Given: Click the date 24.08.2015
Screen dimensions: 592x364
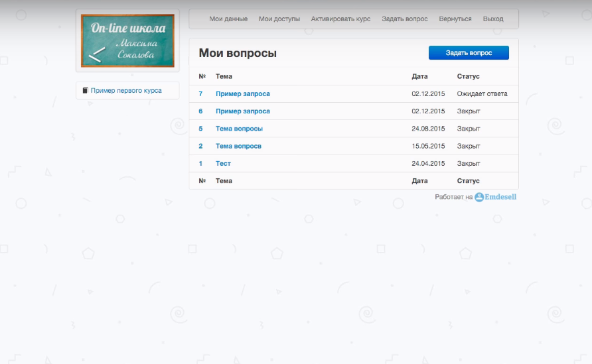Looking at the screenshot, I should tap(428, 129).
